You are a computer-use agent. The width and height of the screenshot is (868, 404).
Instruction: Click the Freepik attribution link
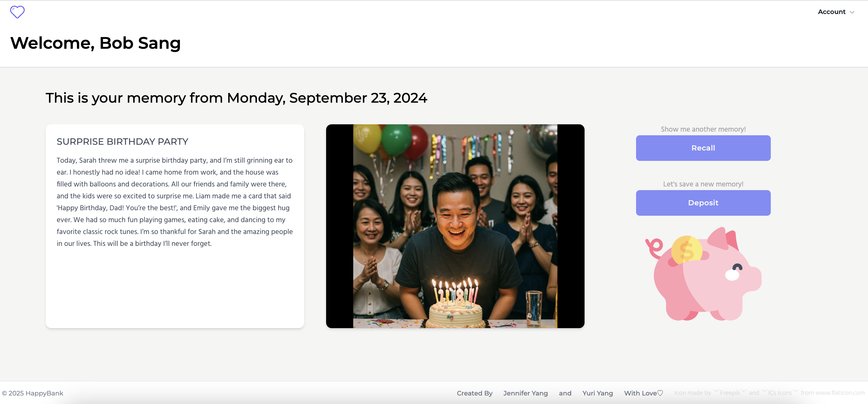(730, 393)
